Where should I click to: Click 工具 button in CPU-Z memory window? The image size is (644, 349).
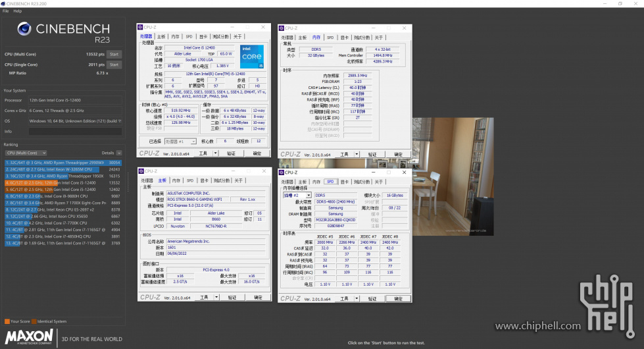coord(344,154)
